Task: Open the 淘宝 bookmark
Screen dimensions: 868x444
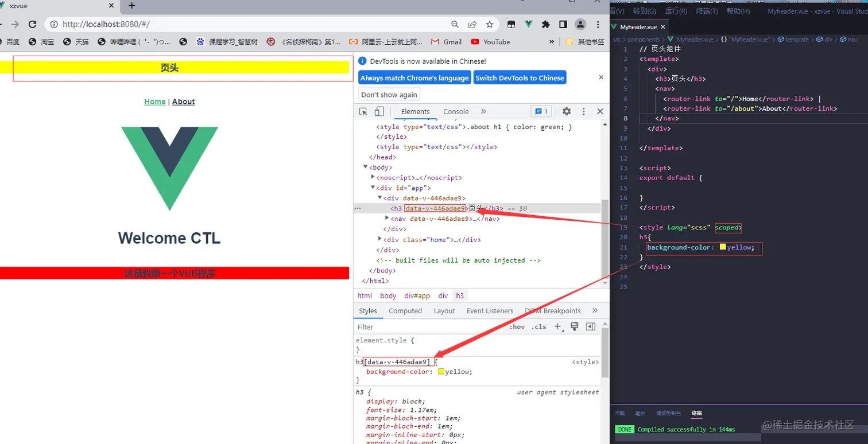Action: point(41,42)
